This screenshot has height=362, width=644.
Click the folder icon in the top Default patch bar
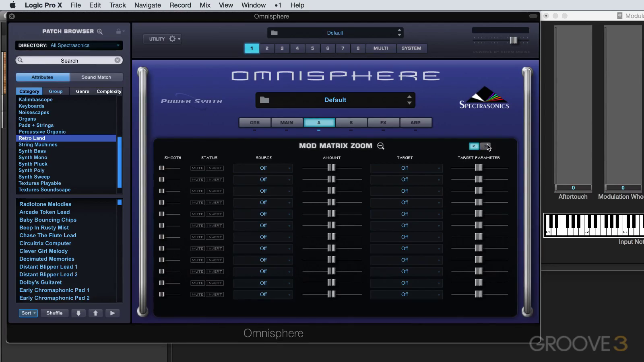click(274, 33)
